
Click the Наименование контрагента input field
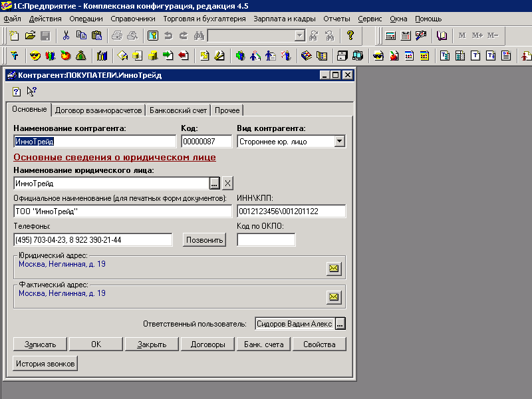(x=95, y=142)
